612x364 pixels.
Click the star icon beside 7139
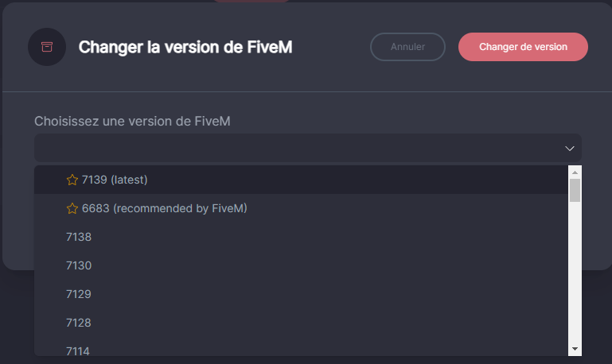72,180
